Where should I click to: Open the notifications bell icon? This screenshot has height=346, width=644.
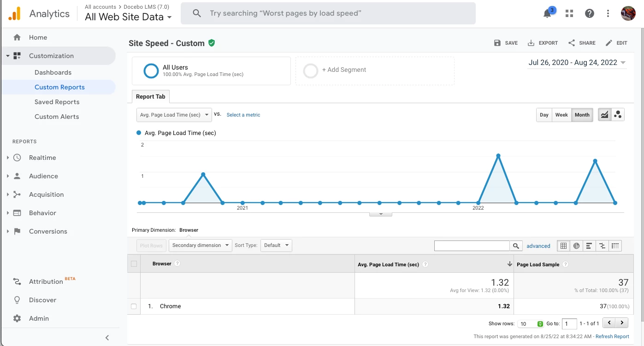pos(547,14)
